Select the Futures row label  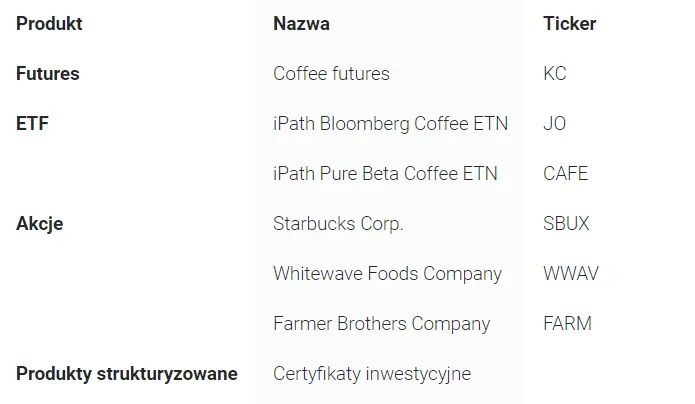tap(47, 74)
